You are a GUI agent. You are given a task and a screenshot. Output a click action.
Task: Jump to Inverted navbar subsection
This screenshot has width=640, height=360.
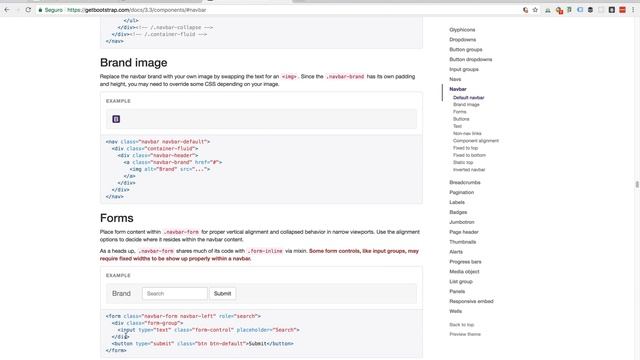click(x=469, y=170)
